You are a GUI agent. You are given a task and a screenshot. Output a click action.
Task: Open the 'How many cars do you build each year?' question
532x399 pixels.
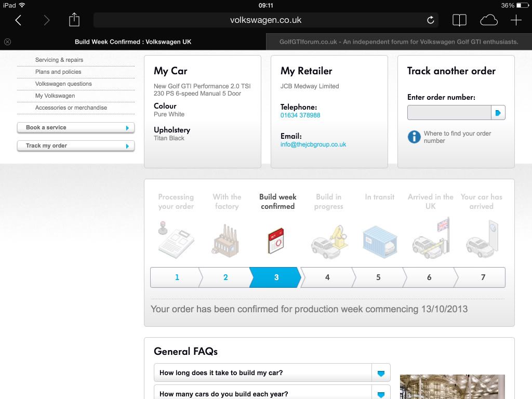click(223, 394)
